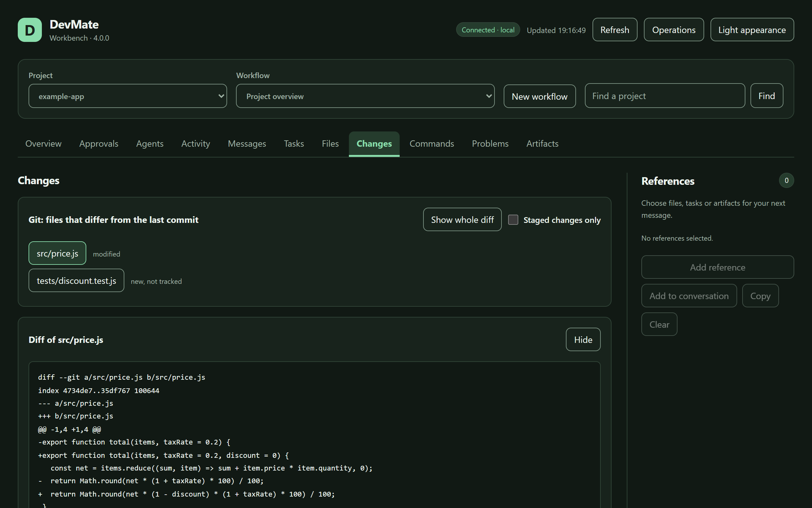Open the Operations button
The height and width of the screenshot is (508, 812).
(x=674, y=30)
